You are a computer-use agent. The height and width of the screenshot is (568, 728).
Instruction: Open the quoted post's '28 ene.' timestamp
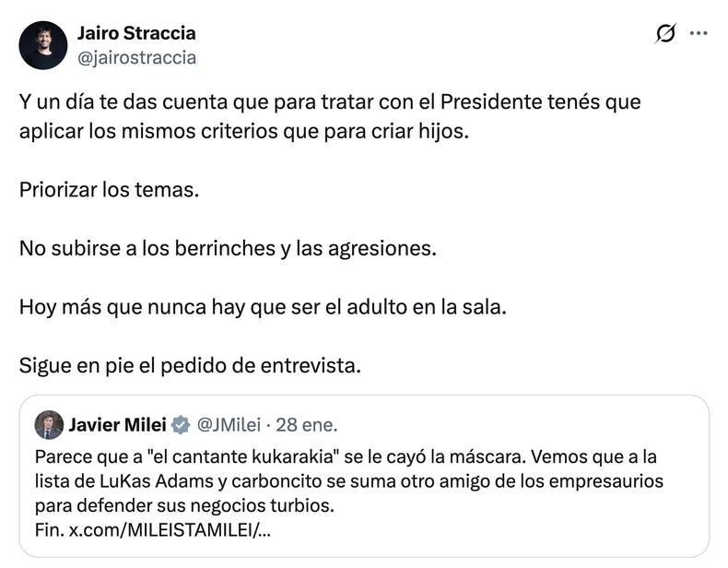[x=308, y=425]
